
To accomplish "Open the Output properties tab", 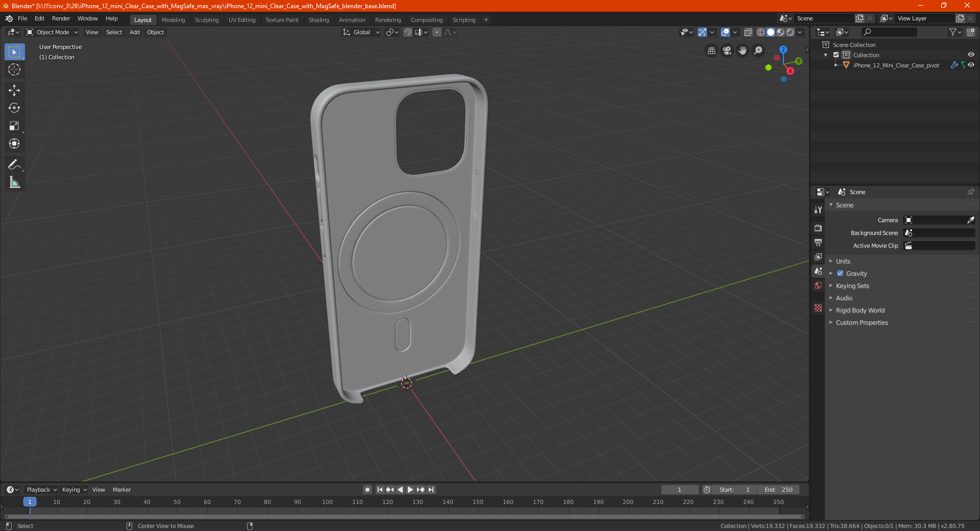I will click(x=818, y=243).
